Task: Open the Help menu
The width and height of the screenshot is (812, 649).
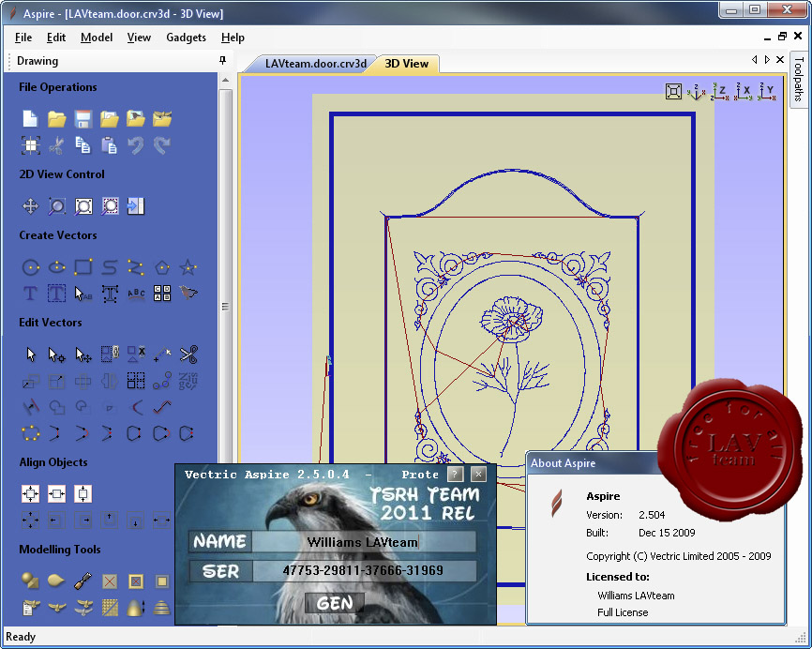Action: tap(233, 38)
